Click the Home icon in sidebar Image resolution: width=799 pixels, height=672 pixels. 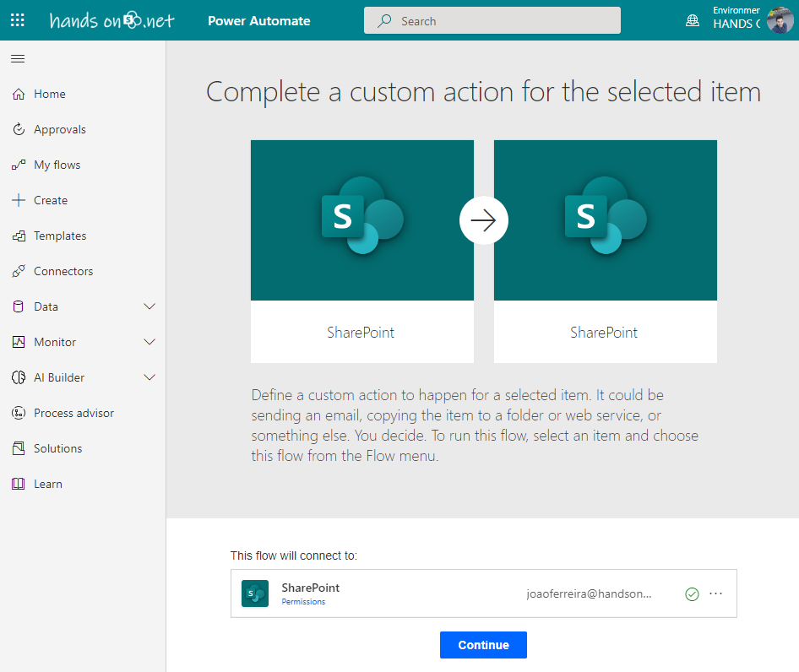tap(19, 94)
